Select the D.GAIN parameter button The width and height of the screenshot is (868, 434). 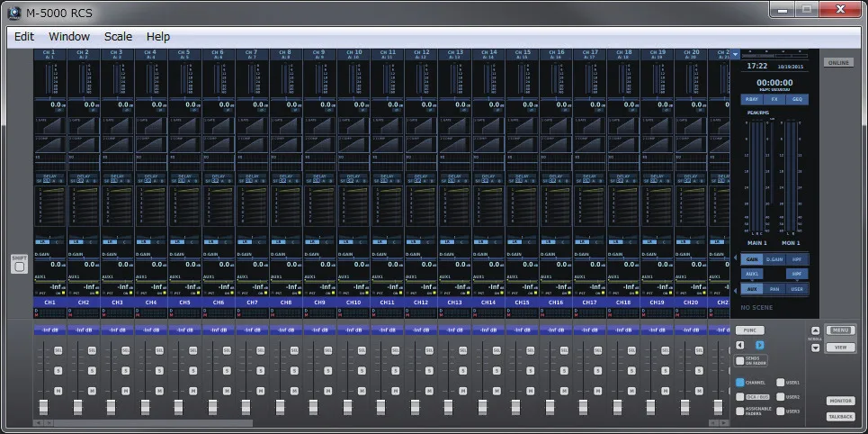tap(774, 258)
